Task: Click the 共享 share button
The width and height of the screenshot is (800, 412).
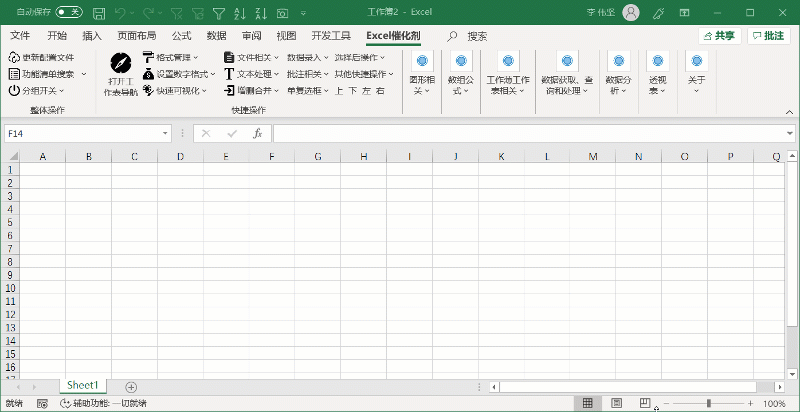Action: 719,36
